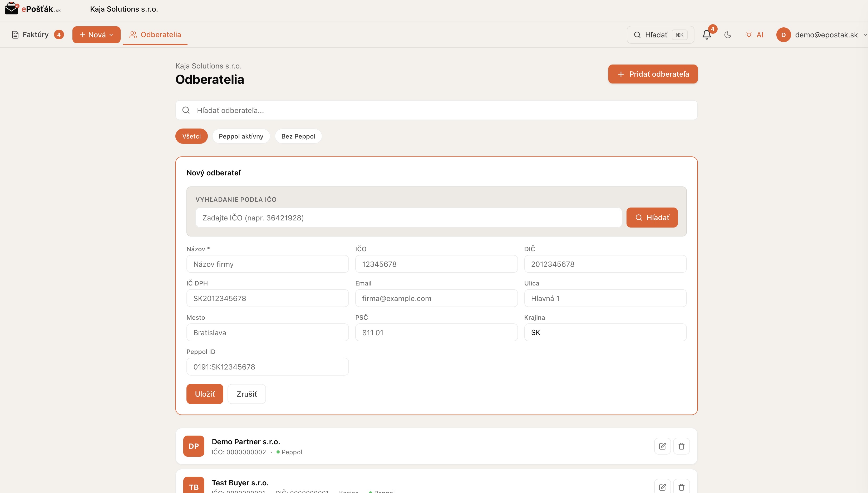Click the ePošťák logo icon

click(x=12, y=8)
